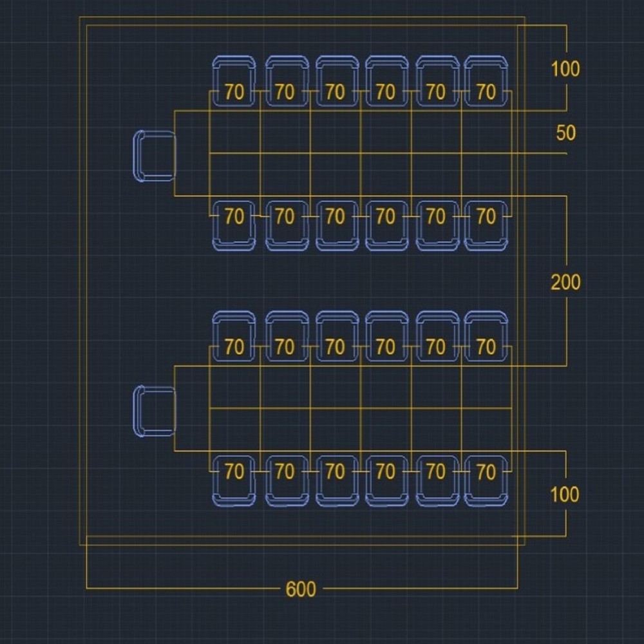The image size is (644, 644).
Task: Select rightmost chair below the upper table
Action: tap(486, 226)
